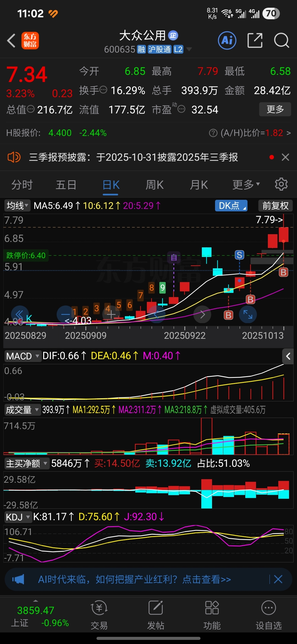This screenshot has height=644, width=297.
Task: Tap the blue S sell marker
Action: (x=239, y=255)
